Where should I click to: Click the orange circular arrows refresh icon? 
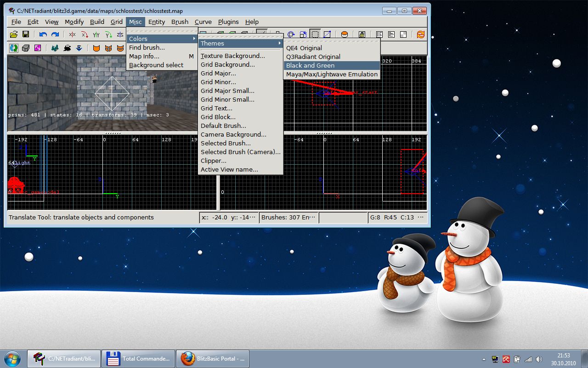pyautogui.click(x=421, y=34)
